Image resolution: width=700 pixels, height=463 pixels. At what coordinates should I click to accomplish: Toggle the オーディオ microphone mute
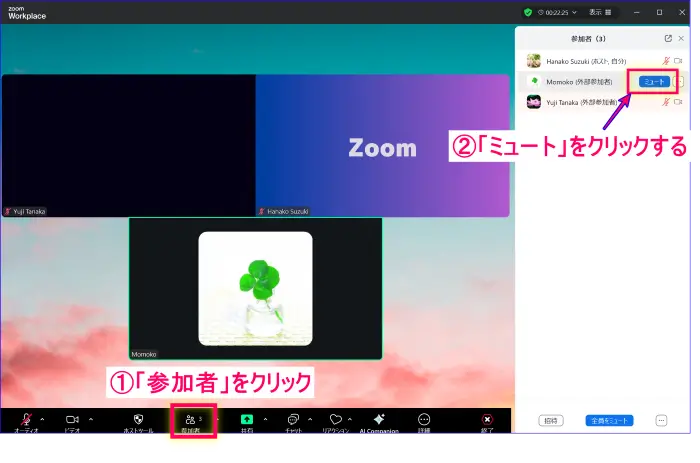[25, 420]
